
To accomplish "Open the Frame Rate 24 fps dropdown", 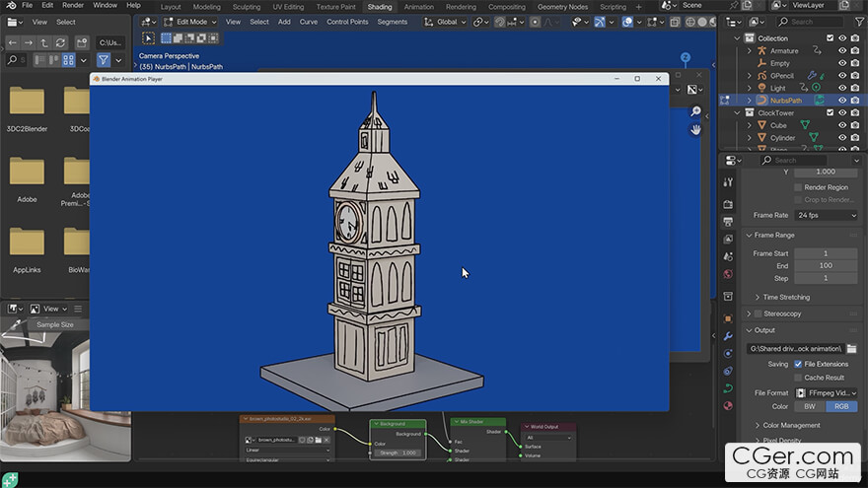I will click(826, 215).
